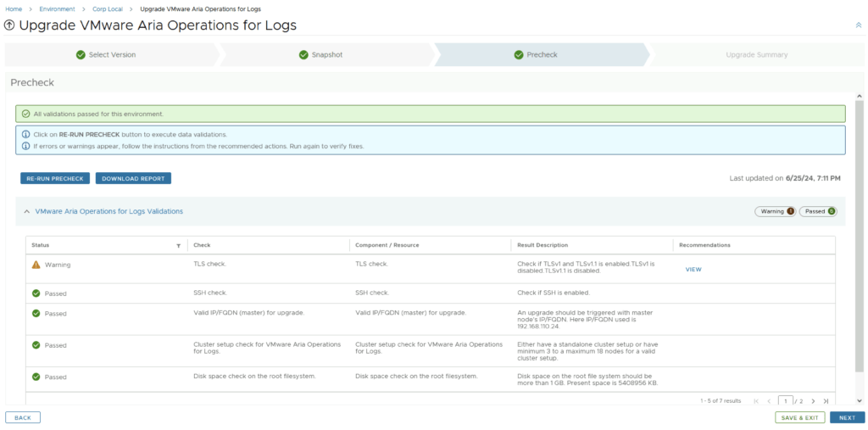The image size is (868, 430).
Task: Click the upgrade arrow icon beside page title
Action: point(9,25)
